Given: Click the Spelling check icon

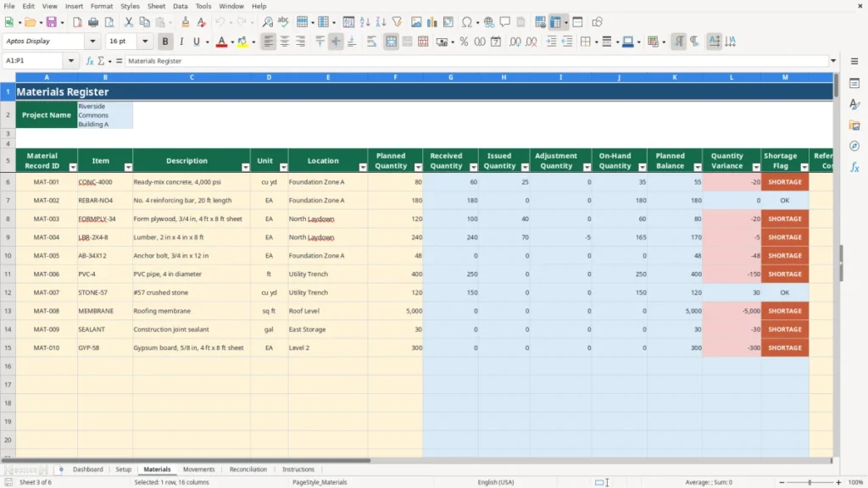Looking at the screenshot, I should 283,22.
